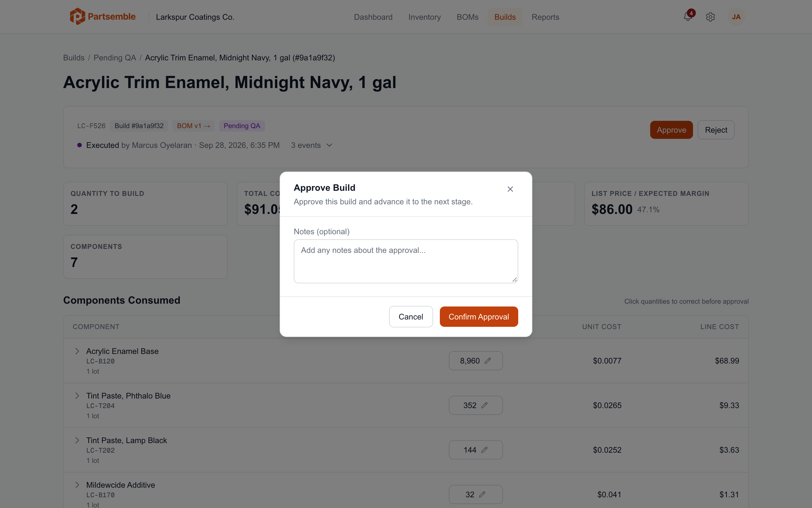Click the $68.99 line cost
812x508 pixels.
[x=727, y=361]
